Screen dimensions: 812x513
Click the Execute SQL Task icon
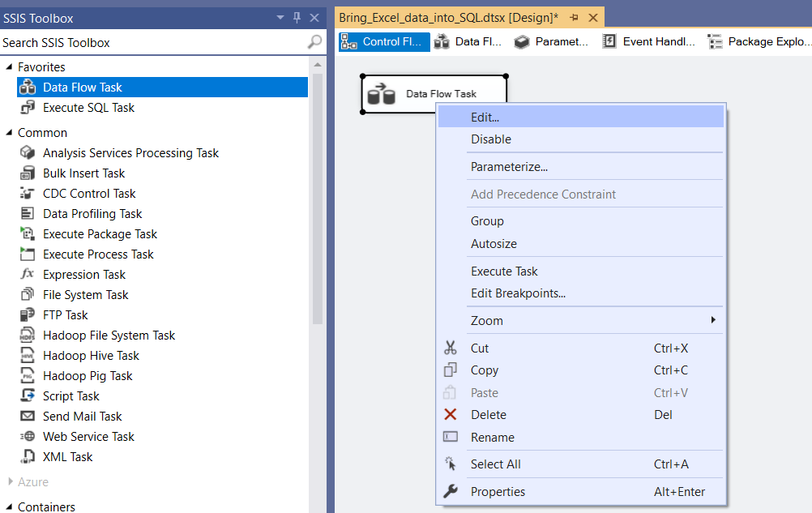pos(28,108)
